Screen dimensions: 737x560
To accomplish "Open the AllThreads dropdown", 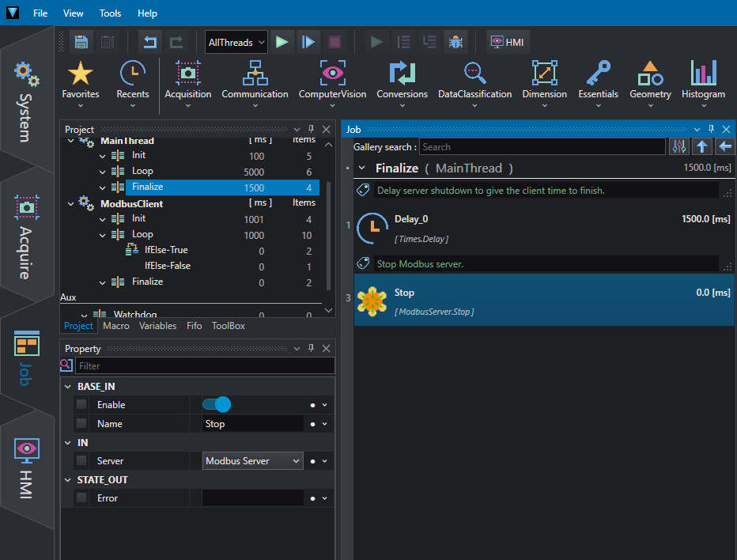I will pos(236,43).
